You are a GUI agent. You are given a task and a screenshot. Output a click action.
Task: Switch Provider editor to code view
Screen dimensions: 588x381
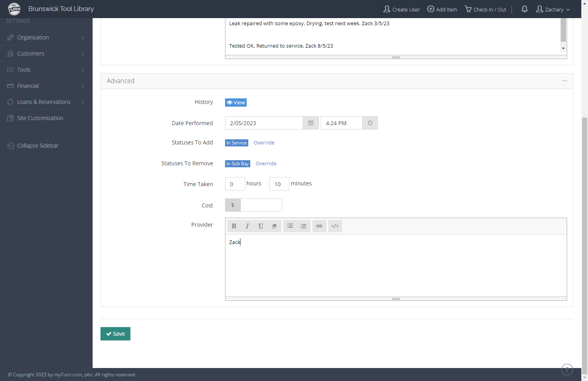point(335,226)
